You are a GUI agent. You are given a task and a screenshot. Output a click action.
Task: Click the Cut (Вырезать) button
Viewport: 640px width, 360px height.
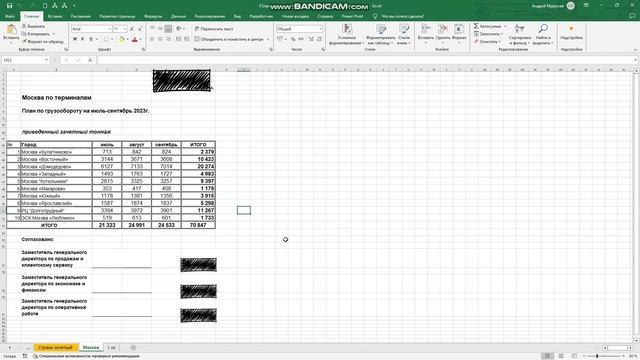pos(33,26)
